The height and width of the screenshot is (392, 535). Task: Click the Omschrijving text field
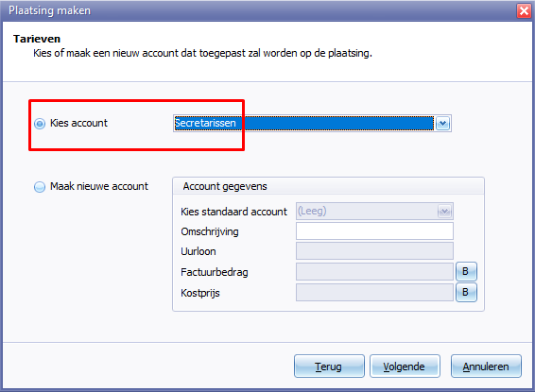tap(374, 231)
